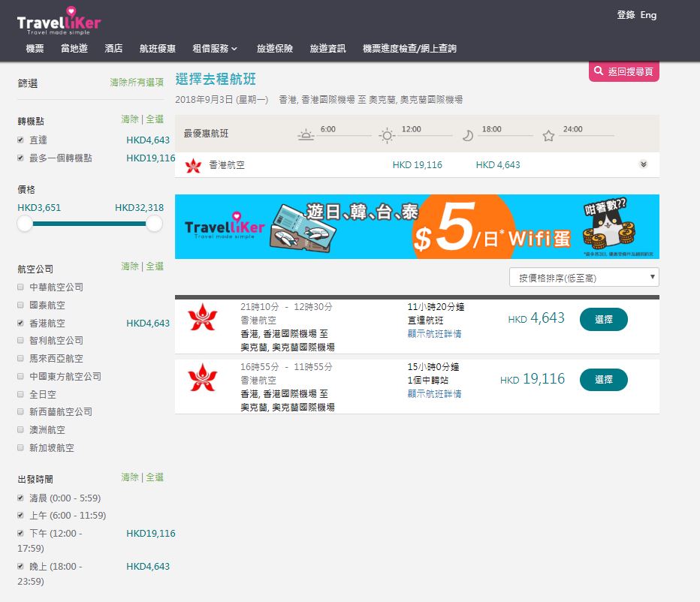Click HKD 19,116 in best-fare time grid
The height and width of the screenshot is (602, 700).
(x=418, y=164)
